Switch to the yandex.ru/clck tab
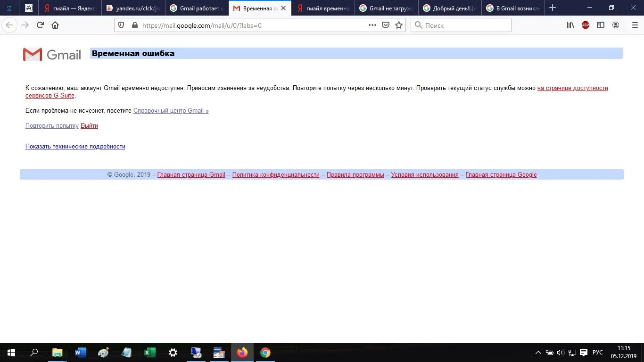644x362 pixels. 133,8
